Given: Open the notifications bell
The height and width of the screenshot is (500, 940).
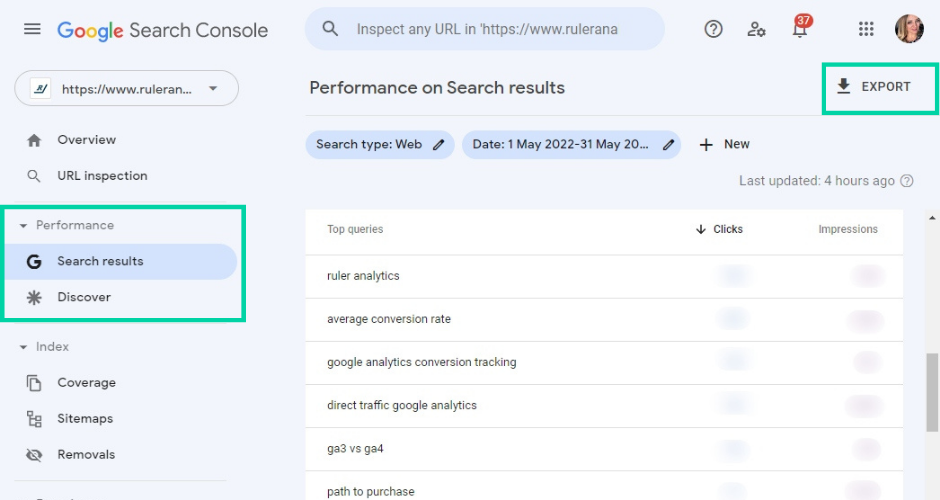Looking at the screenshot, I should tap(800, 29).
